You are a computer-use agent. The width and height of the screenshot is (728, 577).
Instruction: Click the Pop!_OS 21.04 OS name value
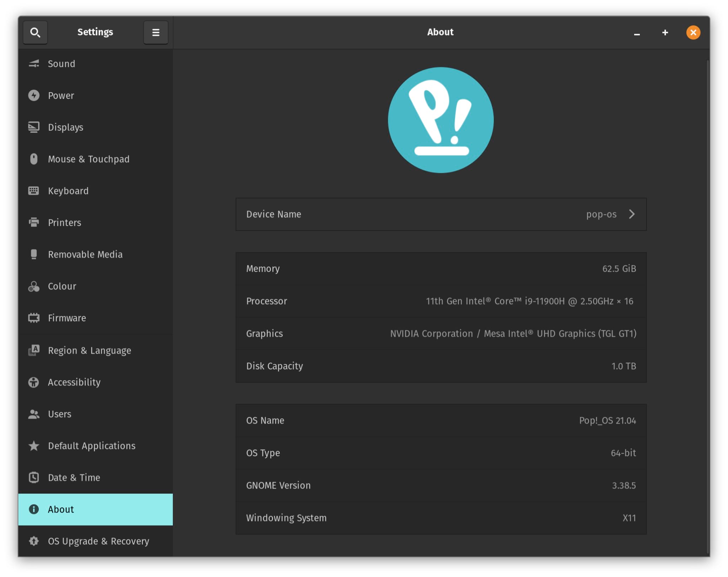tap(607, 420)
